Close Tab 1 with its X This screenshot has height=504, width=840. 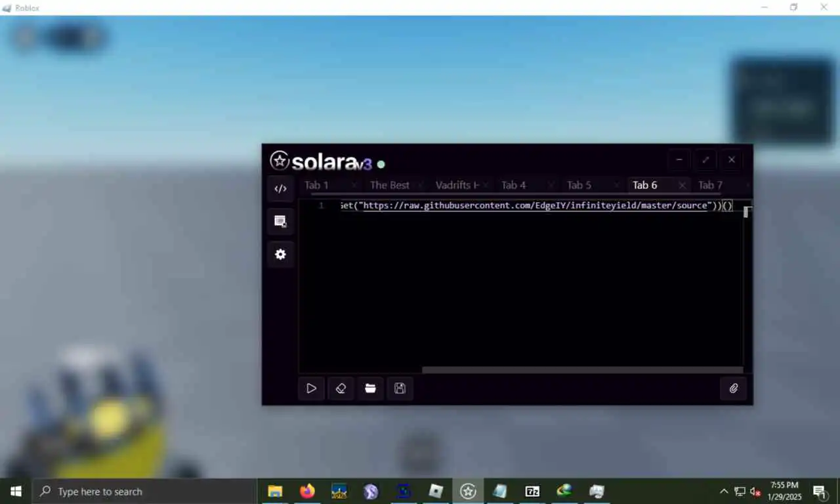354,186
